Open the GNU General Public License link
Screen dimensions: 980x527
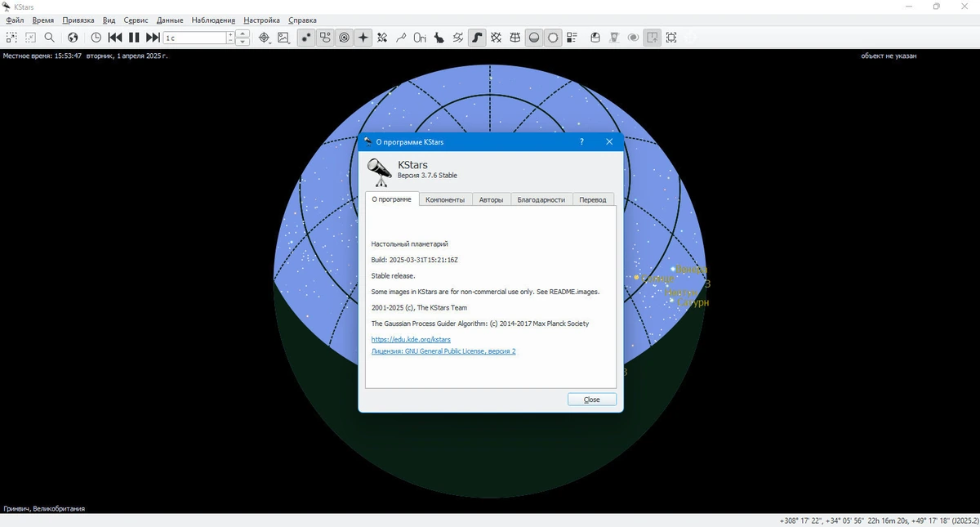coord(443,351)
